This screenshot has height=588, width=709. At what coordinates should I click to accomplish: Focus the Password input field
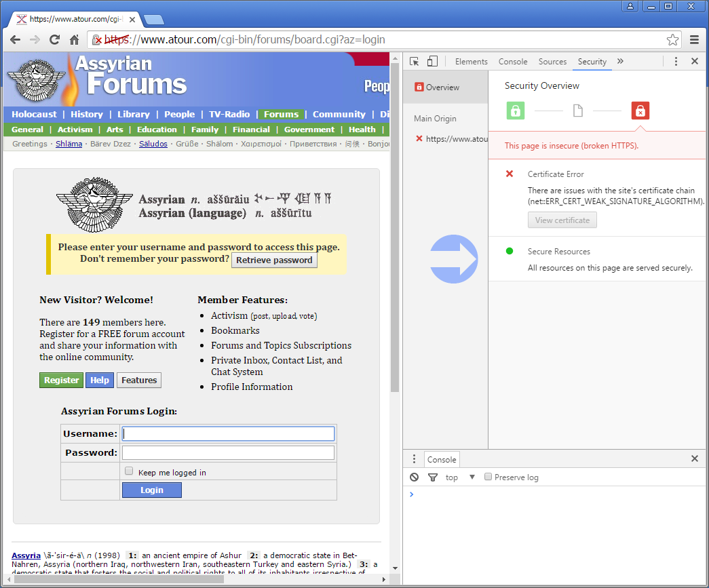click(x=229, y=452)
